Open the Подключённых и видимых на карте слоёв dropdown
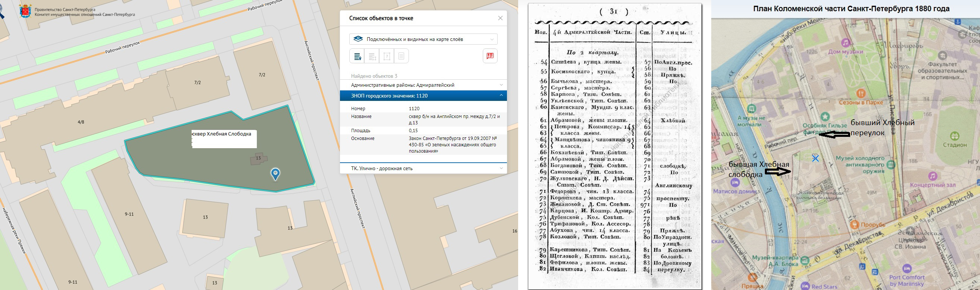This screenshot has height=290, width=980. (423, 39)
